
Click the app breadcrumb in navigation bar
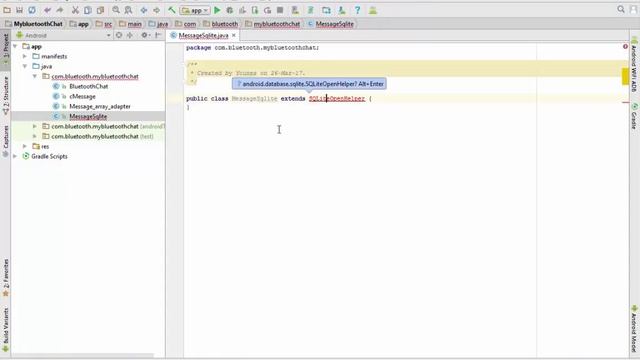(79, 24)
